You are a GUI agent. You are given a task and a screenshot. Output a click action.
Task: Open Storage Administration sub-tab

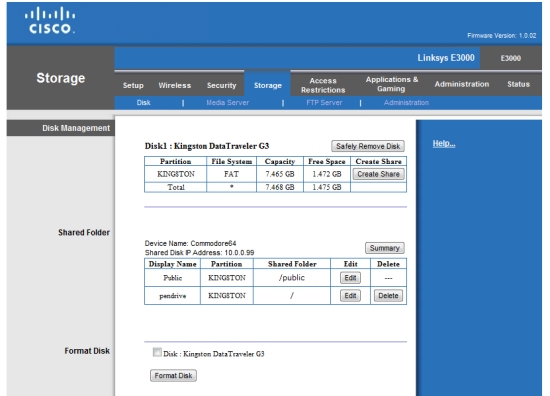tap(406, 102)
